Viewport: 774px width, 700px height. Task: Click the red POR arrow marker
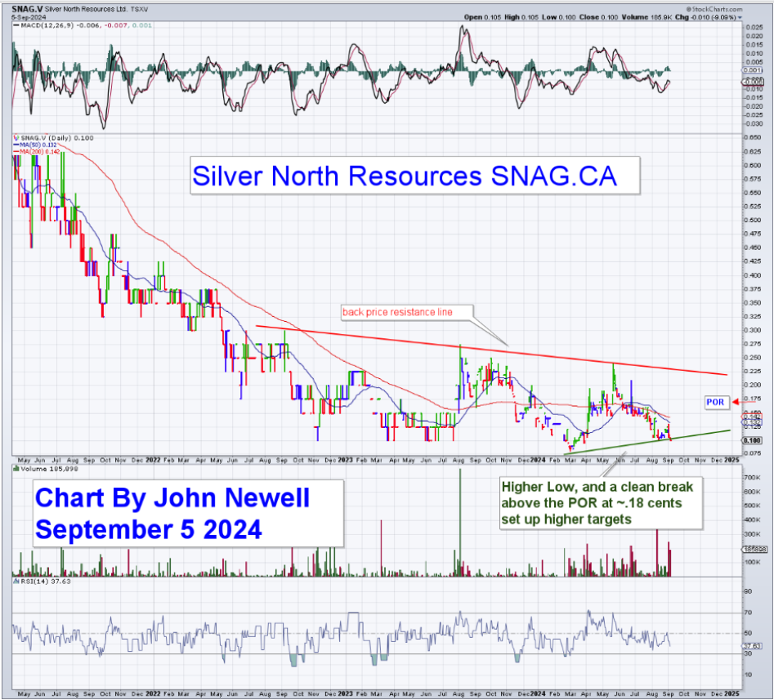736,402
